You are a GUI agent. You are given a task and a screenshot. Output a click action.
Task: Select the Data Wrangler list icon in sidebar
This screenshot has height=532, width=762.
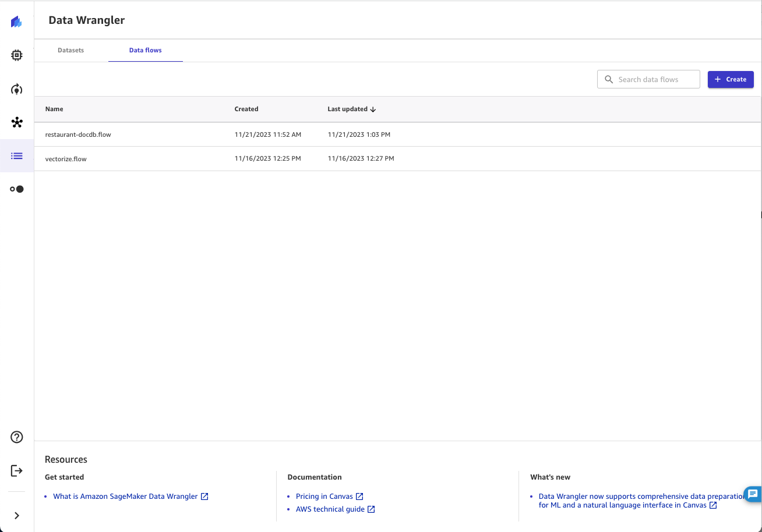[17, 156]
